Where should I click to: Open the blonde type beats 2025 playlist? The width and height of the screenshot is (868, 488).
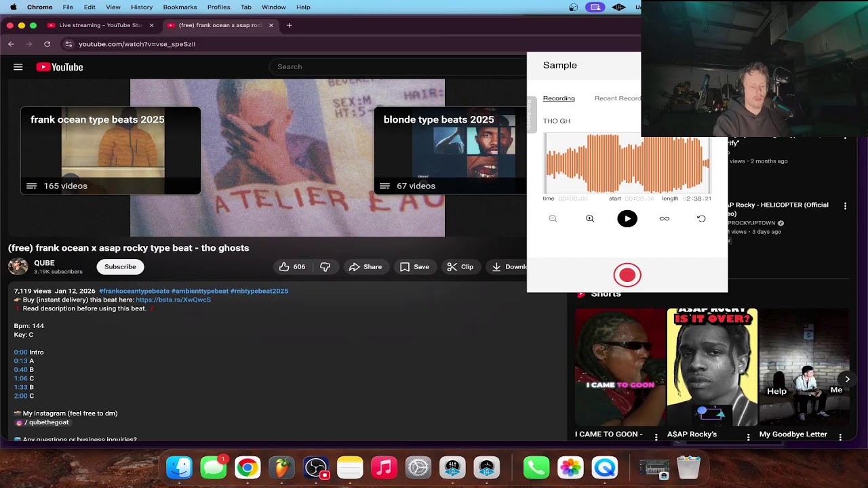(450, 150)
